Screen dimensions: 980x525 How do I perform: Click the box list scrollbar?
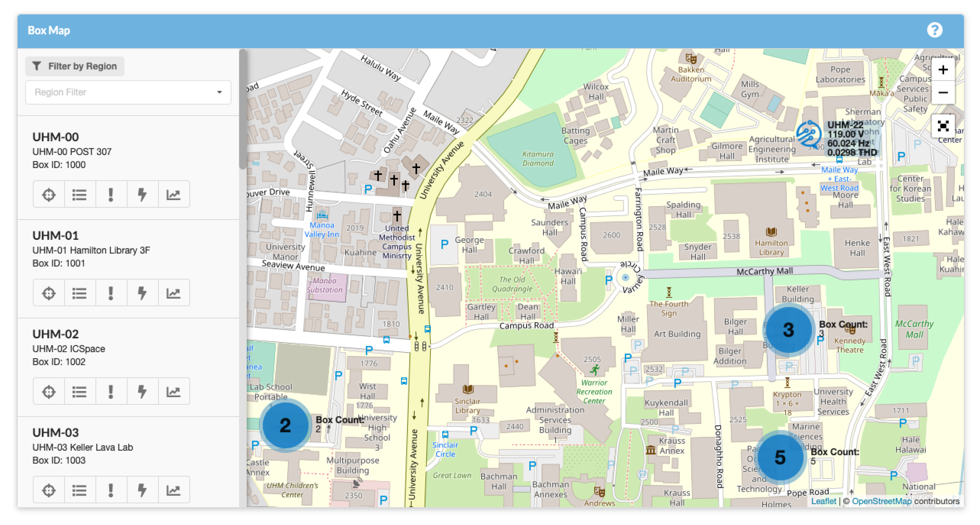[x=242, y=110]
